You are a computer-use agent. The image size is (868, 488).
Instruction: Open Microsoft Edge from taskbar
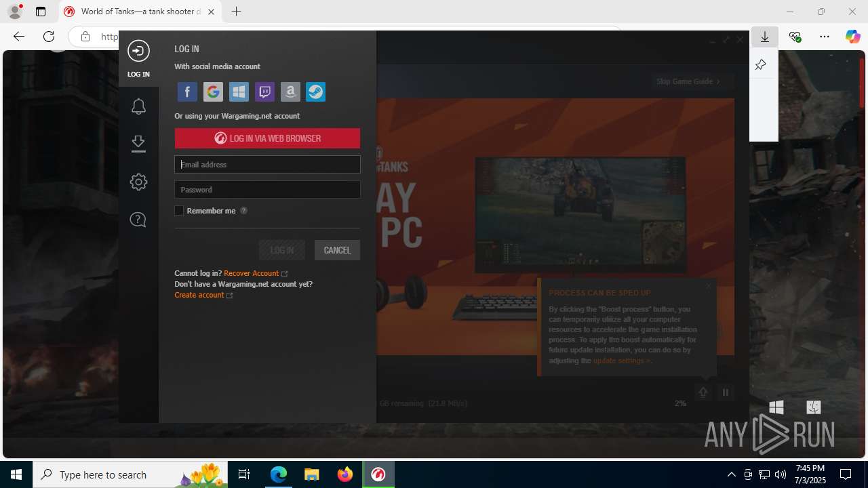[279, 474]
